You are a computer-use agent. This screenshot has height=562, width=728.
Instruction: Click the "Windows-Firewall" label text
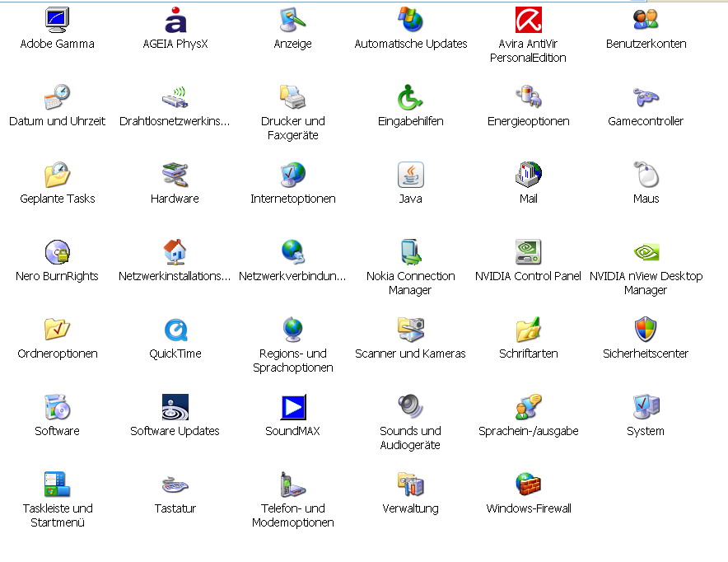pos(529,508)
